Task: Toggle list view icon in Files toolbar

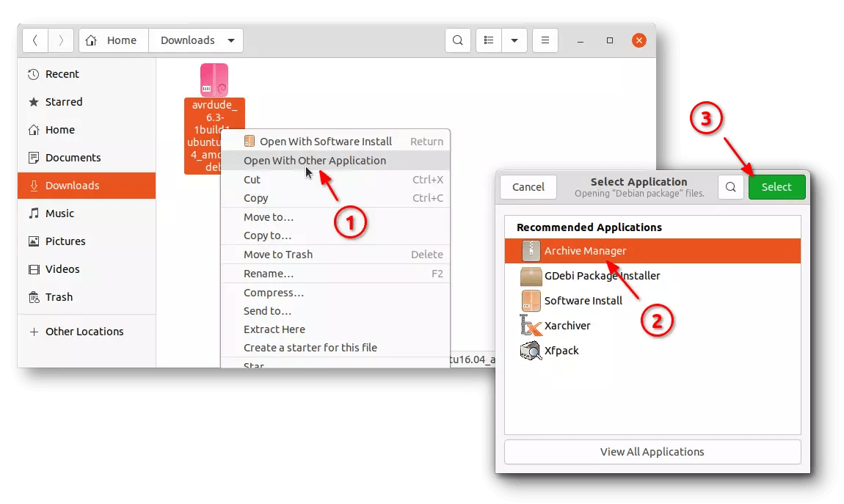Action: (x=489, y=40)
